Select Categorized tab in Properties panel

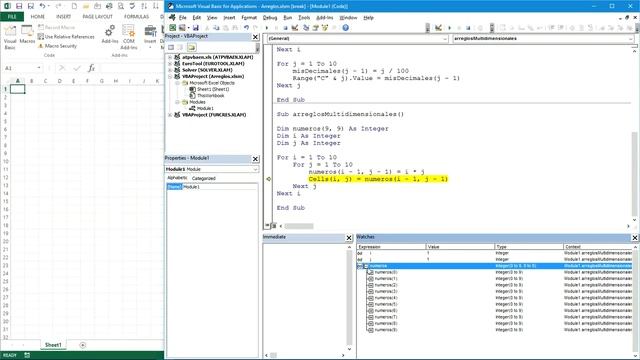[x=204, y=178]
